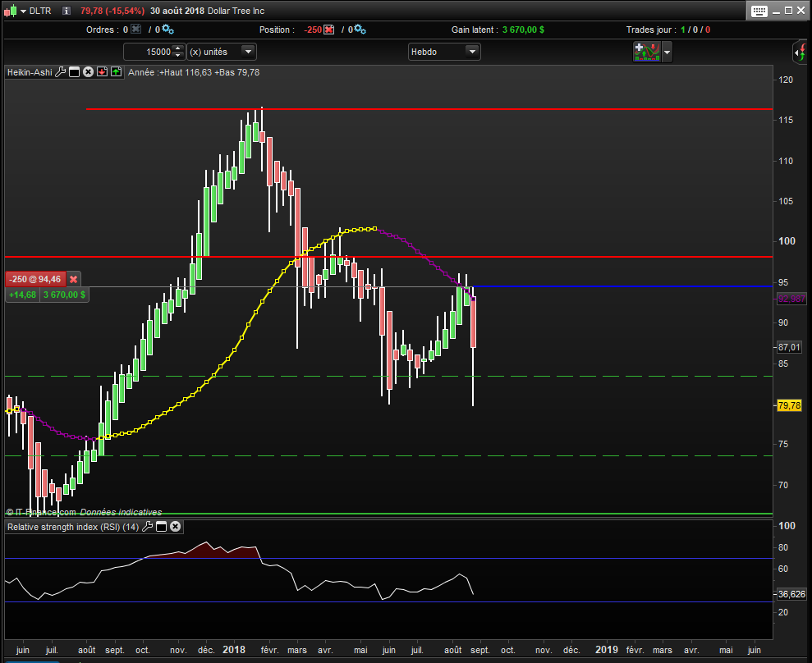The height and width of the screenshot is (663, 812).
Task: Expand the trading side panel arrow tab
Action: [801, 53]
